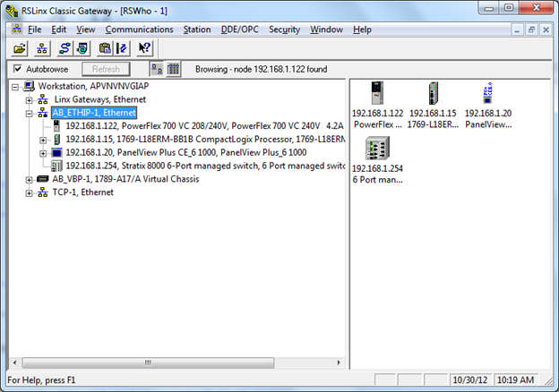Open the Help menu
The image size is (559, 392).
[362, 30]
